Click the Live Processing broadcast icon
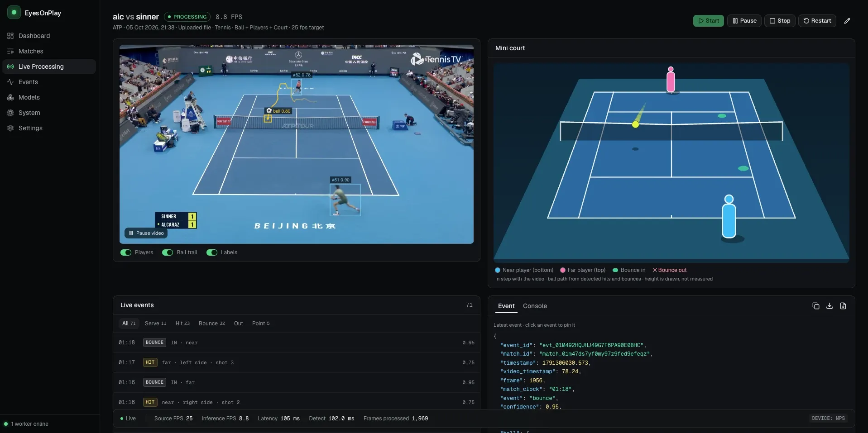 [10, 67]
